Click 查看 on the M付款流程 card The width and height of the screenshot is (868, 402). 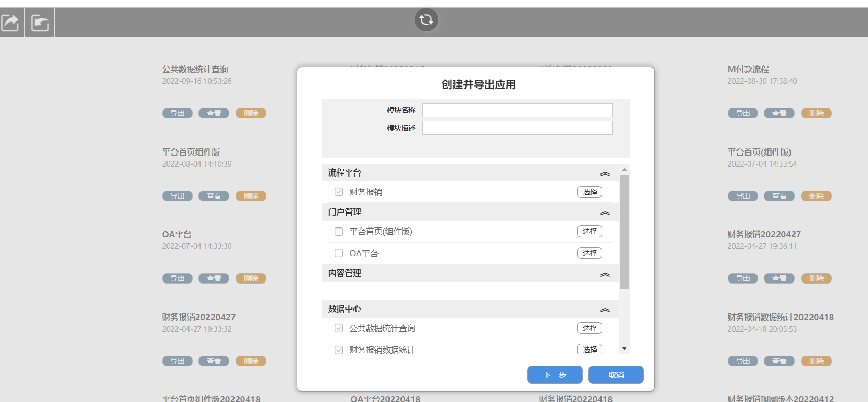(780, 113)
